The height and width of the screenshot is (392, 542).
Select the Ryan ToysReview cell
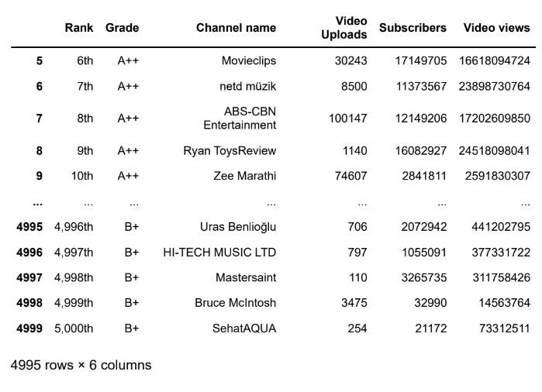[x=230, y=150]
